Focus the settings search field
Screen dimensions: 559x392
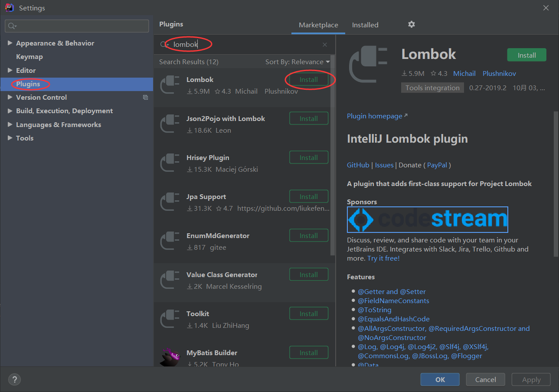click(77, 26)
